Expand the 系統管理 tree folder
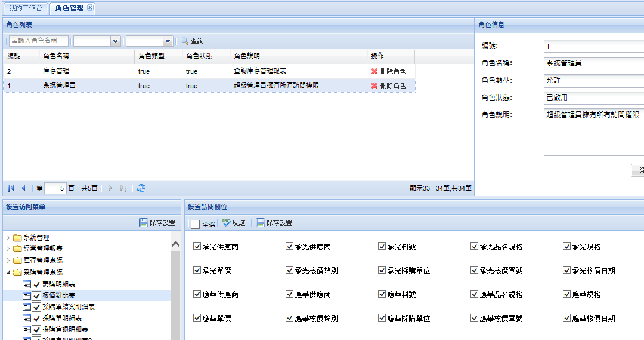 pos(8,238)
